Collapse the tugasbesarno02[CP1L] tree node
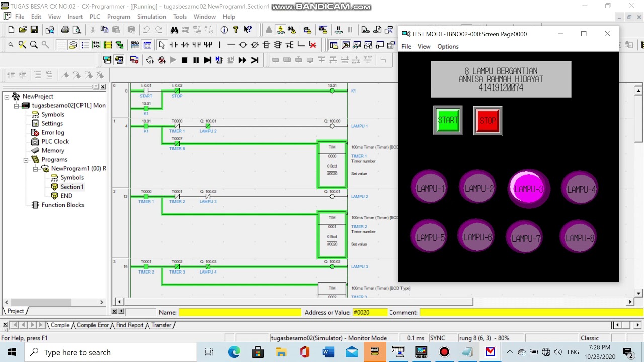The width and height of the screenshot is (644, 362). 16,105
